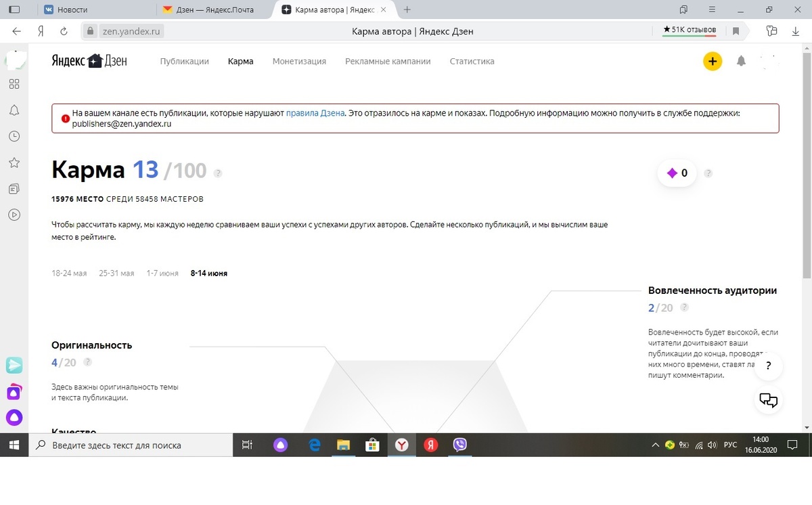Select the 8-14 июня week

point(209,273)
